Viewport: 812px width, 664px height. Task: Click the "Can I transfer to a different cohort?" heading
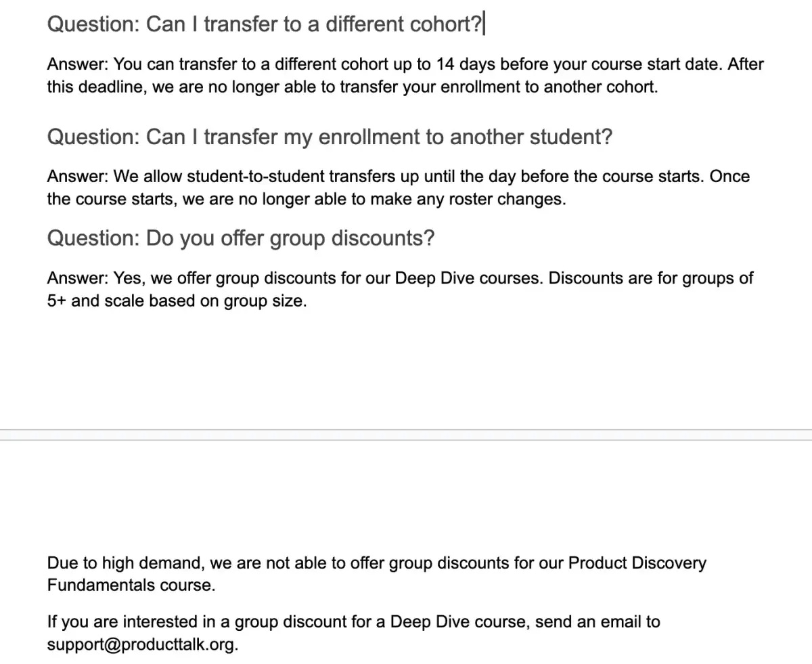[x=264, y=24]
